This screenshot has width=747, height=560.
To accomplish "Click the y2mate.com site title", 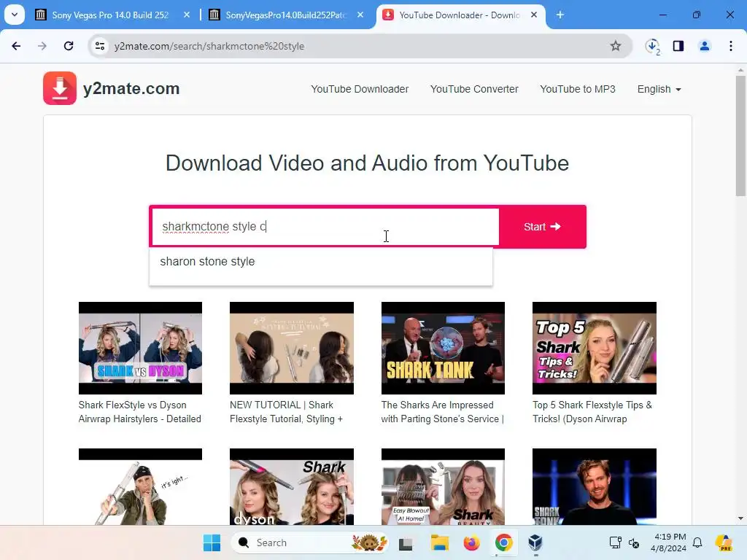I will tap(131, 88).
